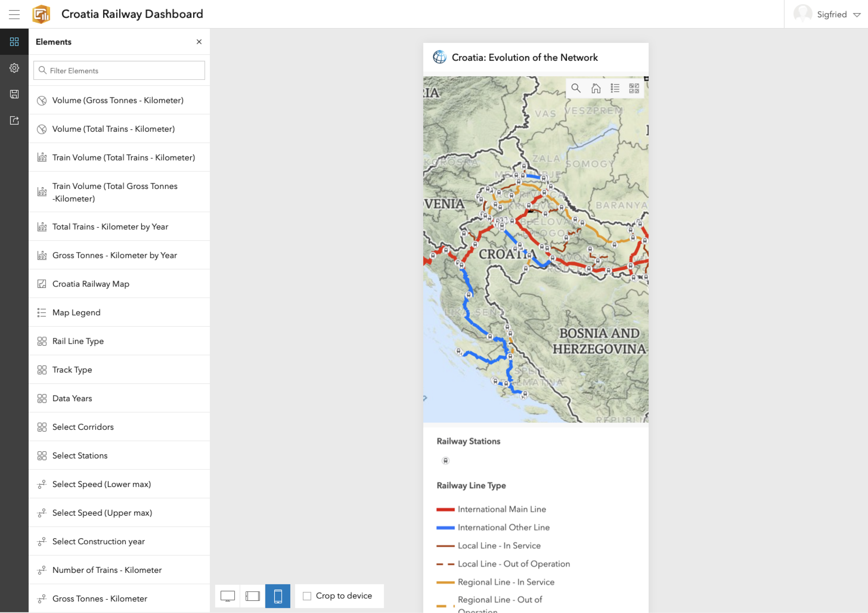
Task: Click the map home extent icon
Action: pos(596,88)
